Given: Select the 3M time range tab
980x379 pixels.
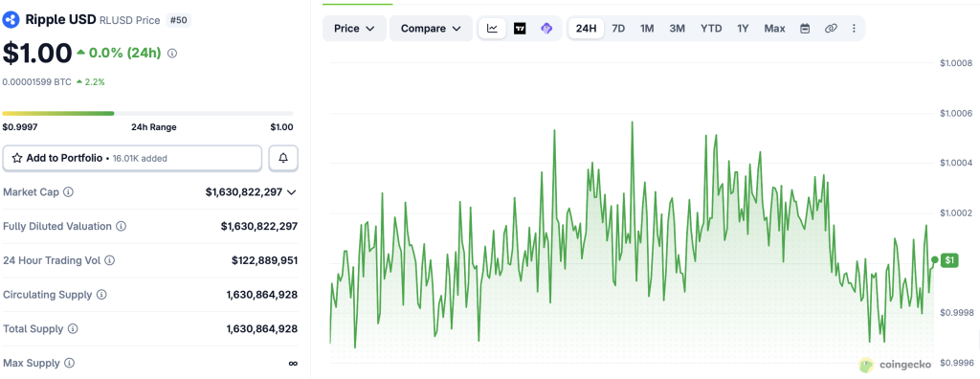Looking at the screenshot, I should 677,28.
